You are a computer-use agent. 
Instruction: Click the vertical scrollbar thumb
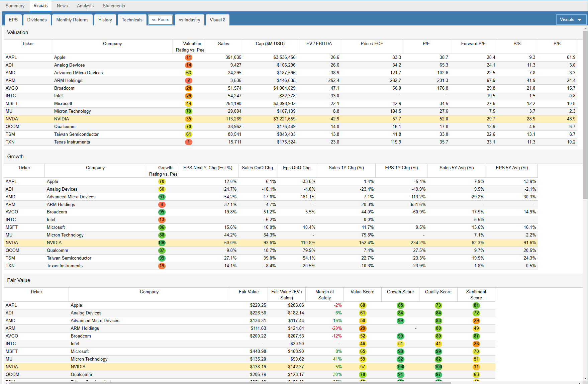click(x=585, y=115)
